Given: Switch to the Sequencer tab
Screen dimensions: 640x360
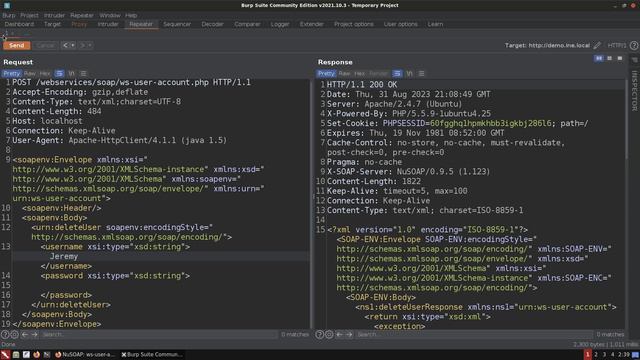Looking at the screenshot, I should pyautogui.click(x=177, y=24).
